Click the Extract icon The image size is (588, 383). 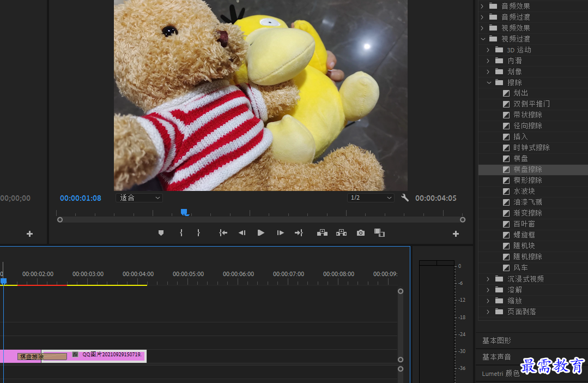tap(341, 233)
